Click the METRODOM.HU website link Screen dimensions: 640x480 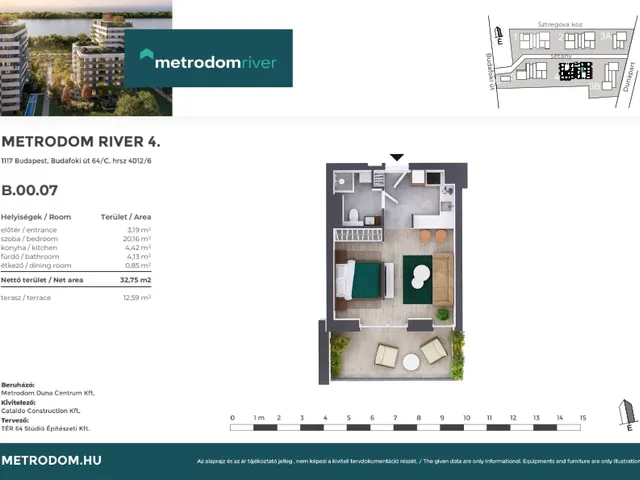pos(51,461)
